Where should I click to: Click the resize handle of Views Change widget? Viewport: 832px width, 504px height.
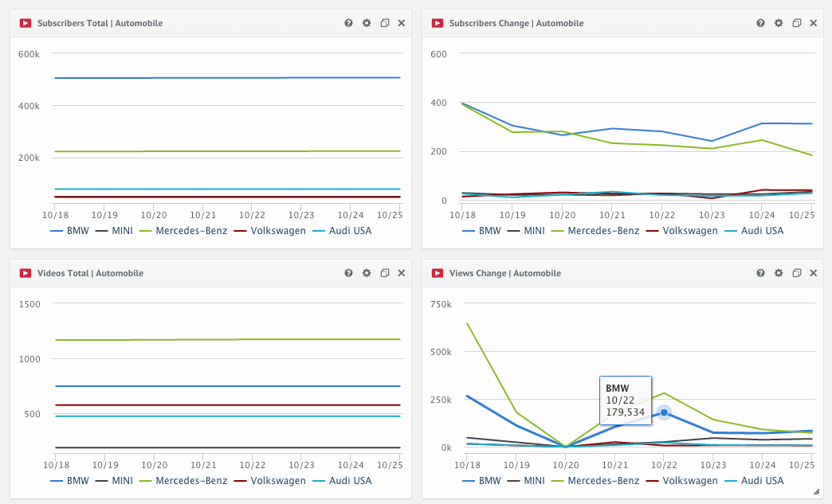817,492
